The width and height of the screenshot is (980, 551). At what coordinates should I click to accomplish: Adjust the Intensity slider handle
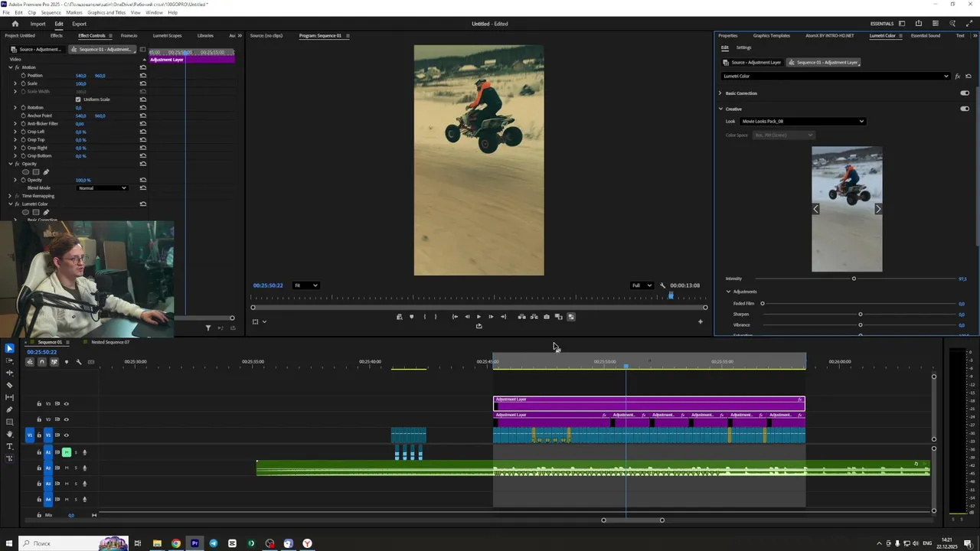point(854,279)
